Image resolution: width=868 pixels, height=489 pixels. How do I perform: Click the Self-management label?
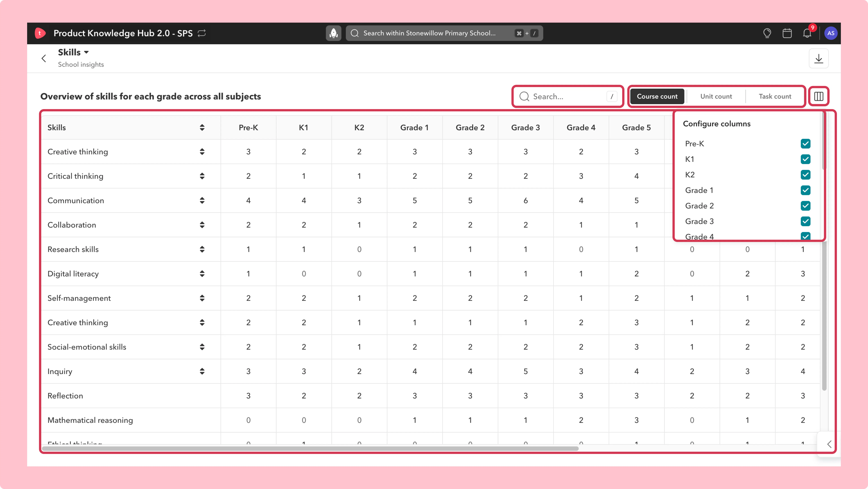(79, 298)
